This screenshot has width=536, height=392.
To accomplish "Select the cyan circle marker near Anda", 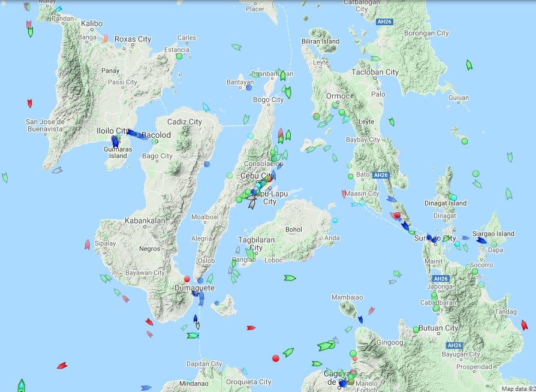I will click(335, 221).
